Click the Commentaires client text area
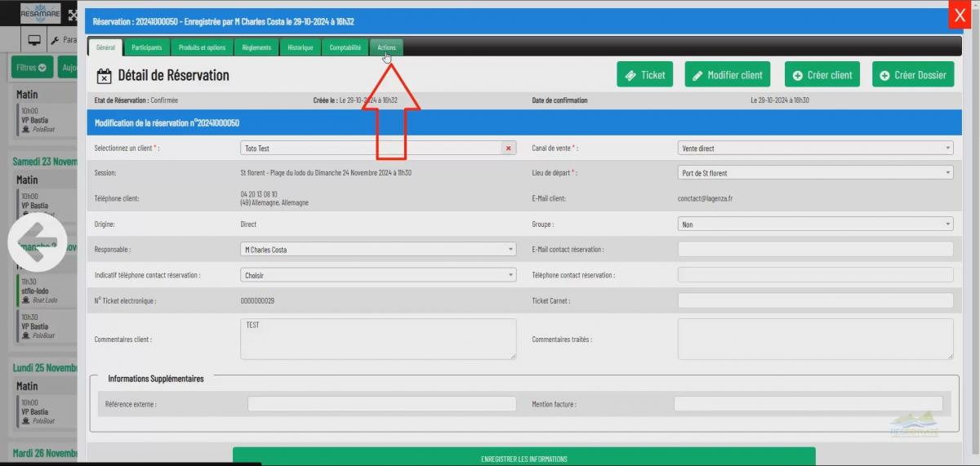This screenshot has width=980, height=466. pos(378,339)
